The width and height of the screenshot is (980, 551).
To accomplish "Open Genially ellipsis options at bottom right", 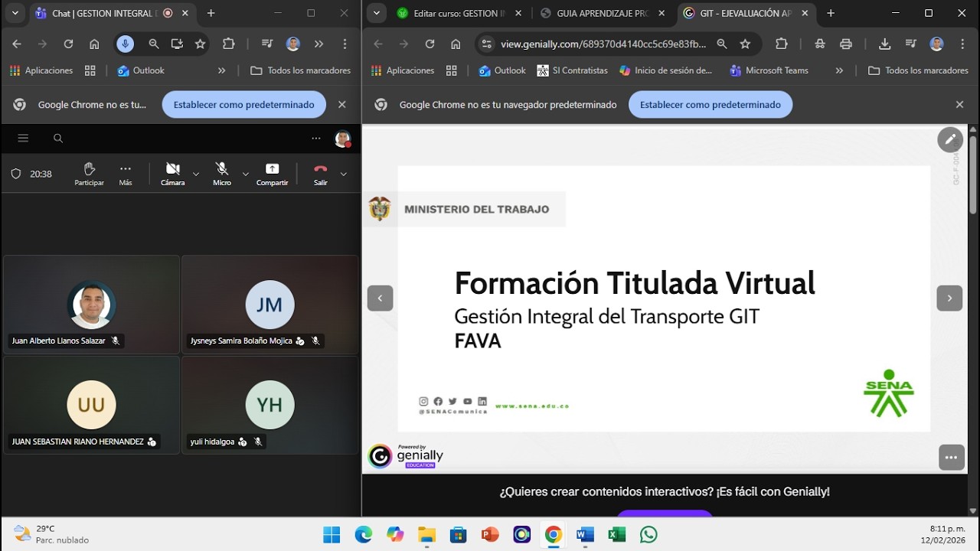I will [951, 457].
